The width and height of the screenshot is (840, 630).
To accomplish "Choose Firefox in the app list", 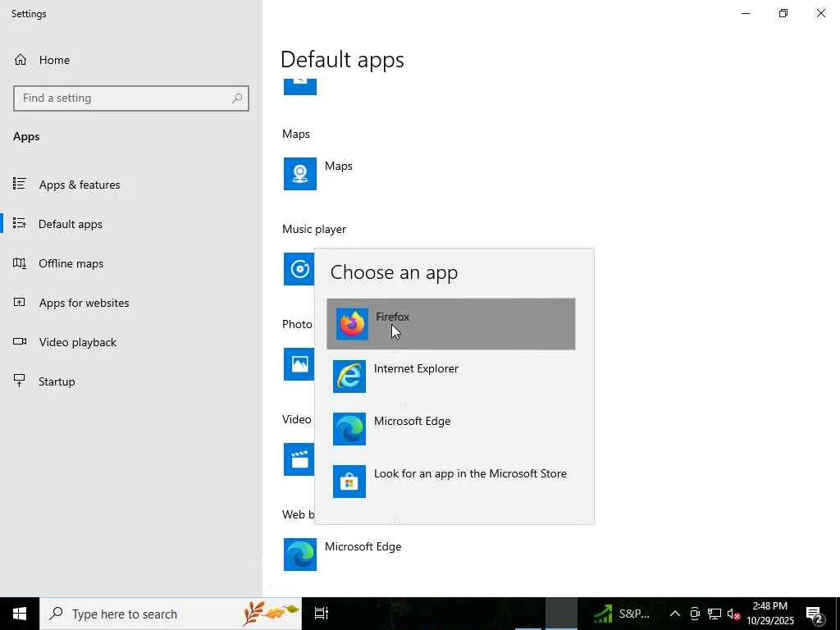I will click(450, 324).
